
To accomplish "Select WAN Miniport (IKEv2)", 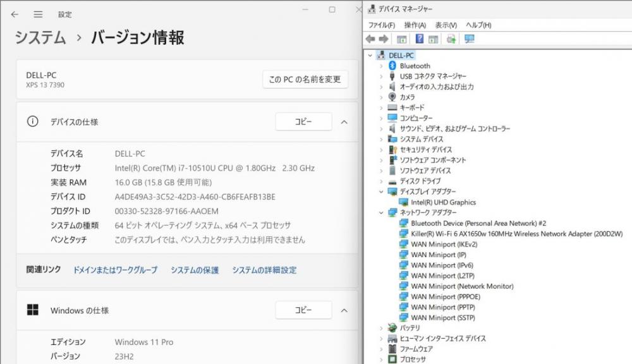I will click(444, 245).
